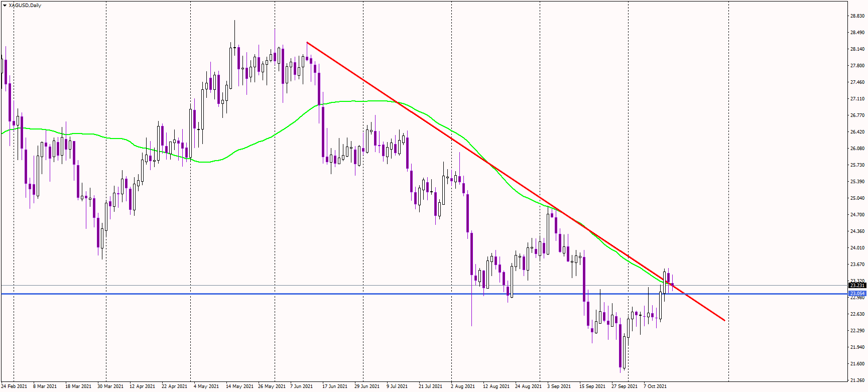Click the 17 Jun 2021 date label
The width and height of the screenshot is (868, 392).
click(335, 386)
